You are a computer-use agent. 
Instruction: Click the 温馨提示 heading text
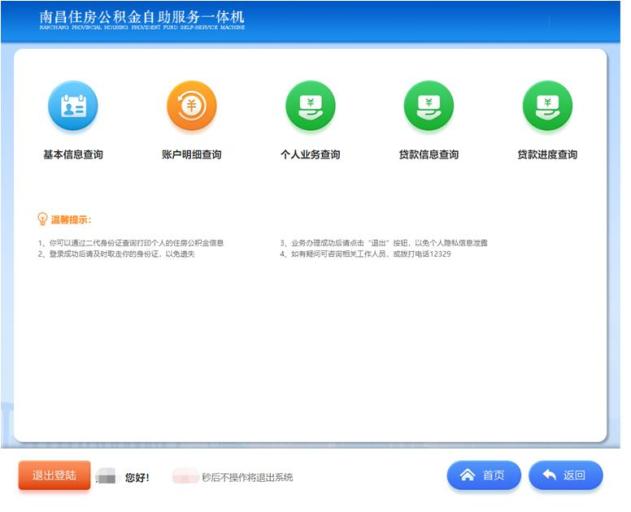coord(71,219)
